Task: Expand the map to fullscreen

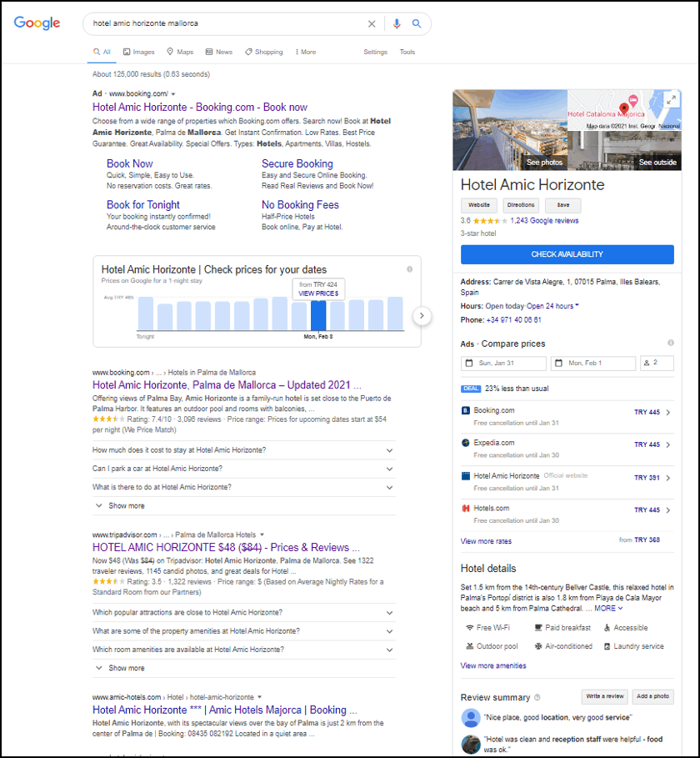Action: pos(672,98)
